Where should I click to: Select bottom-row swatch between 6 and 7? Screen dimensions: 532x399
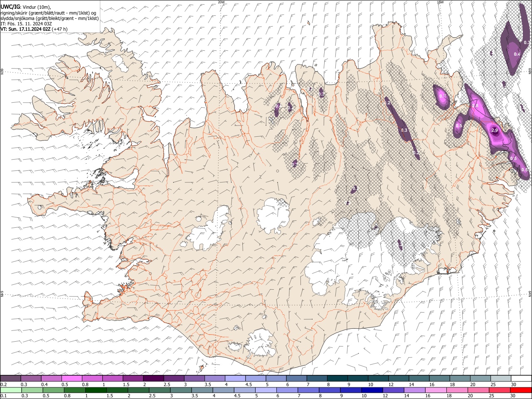pyautogui.click(x=287, y=390)
